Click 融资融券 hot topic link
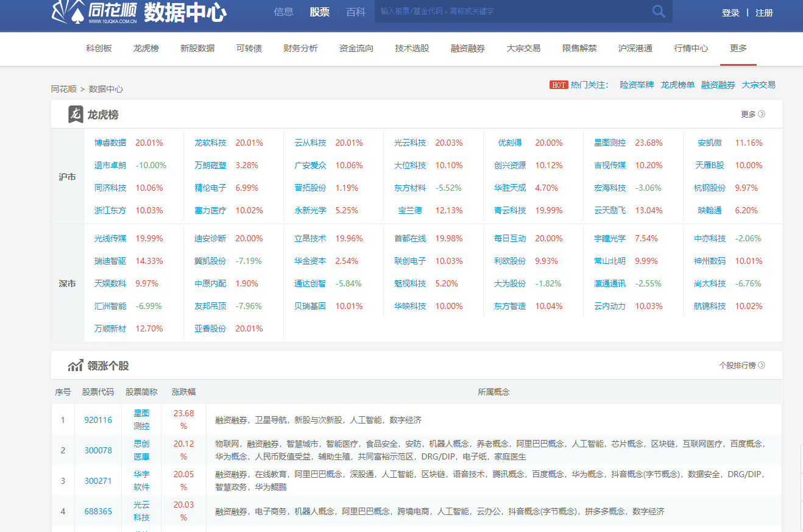The width and height of the screenshot is (803, 532). pos(718,85)
